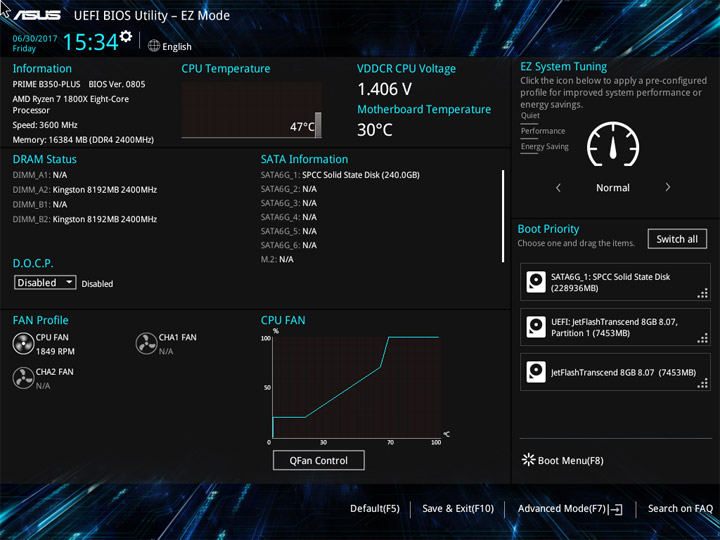Click DIMM_B1: N/A row

click(39, 204)
